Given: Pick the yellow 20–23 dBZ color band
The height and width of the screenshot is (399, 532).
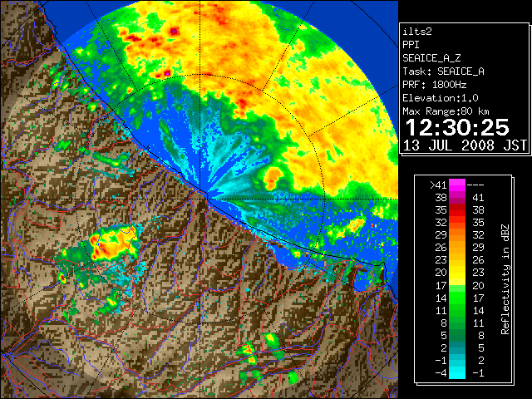Looking at the screenshot, I should [x=457, y=273].
